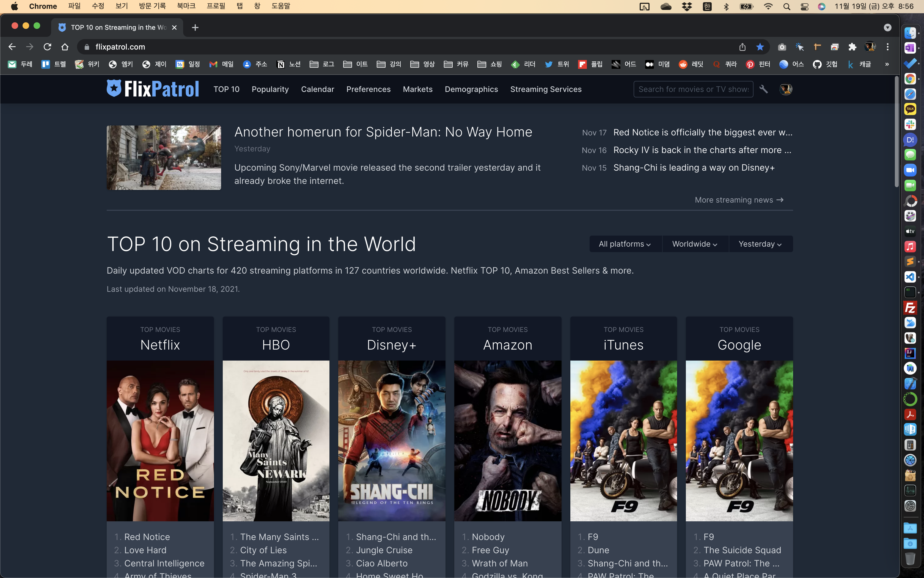Open the Demographics nav item

click(472, 89)
